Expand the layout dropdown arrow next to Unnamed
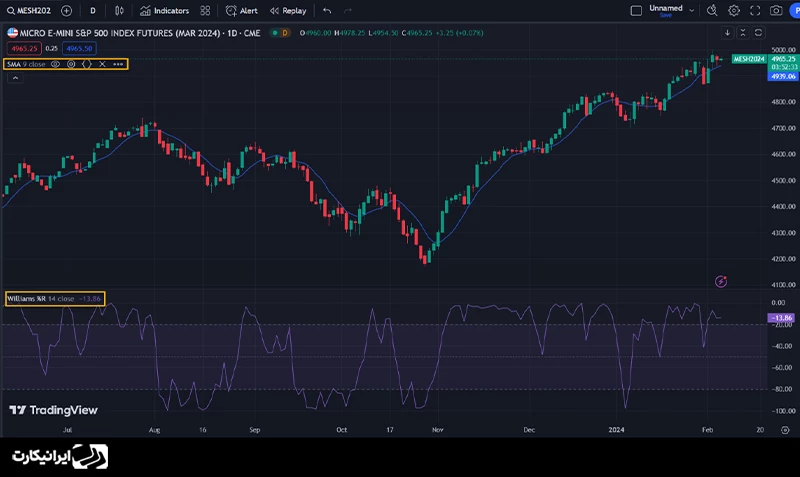 [692, 10]
